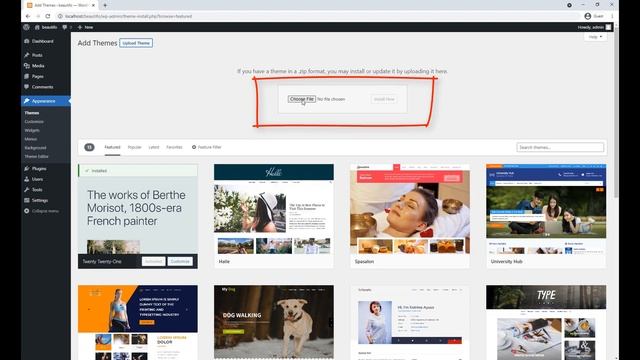Click the Feature Filter gear icon
The width and height of the screenshot is (640, 360).
194,147
